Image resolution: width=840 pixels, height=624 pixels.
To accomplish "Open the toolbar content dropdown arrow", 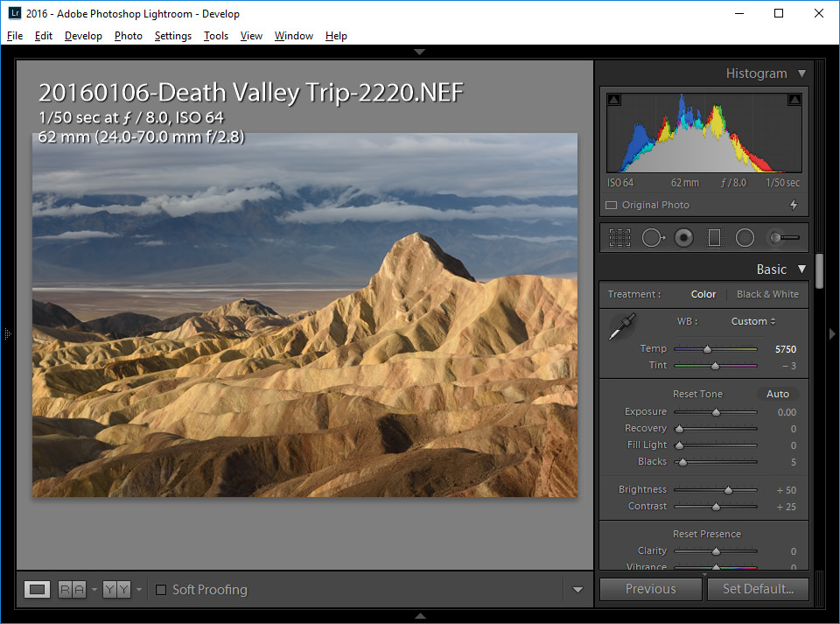I will [577, 590].
